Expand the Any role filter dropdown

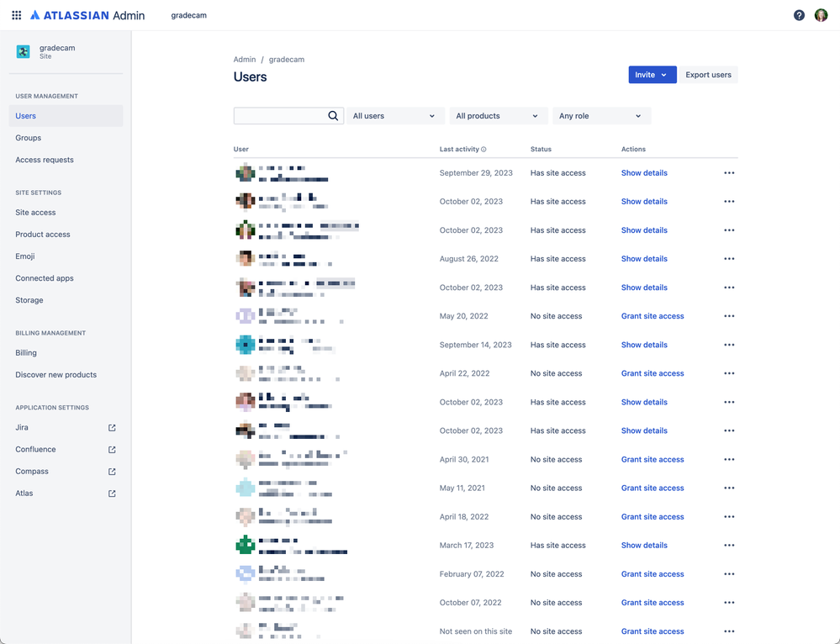tap(601, 116)
